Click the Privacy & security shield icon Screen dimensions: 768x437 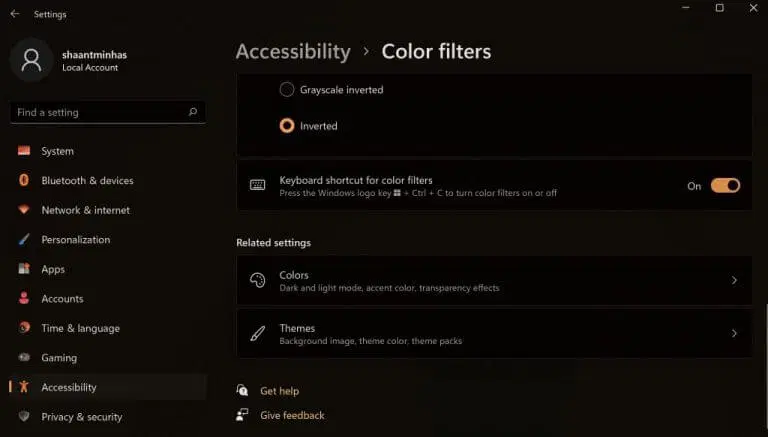pyautogui.click(x=24, y=417)
